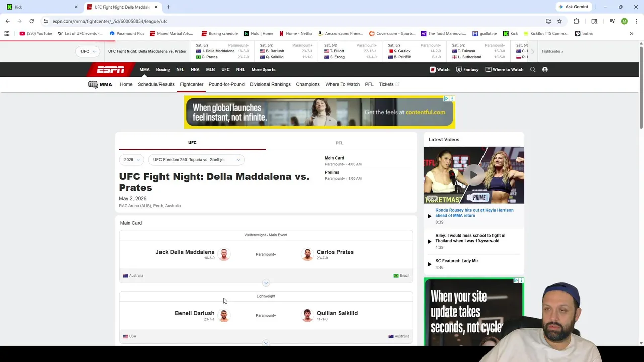The width and height of the screenshot is (644, 362).
Task: Open a new tab with the plus button
Action: coord(168,7)
